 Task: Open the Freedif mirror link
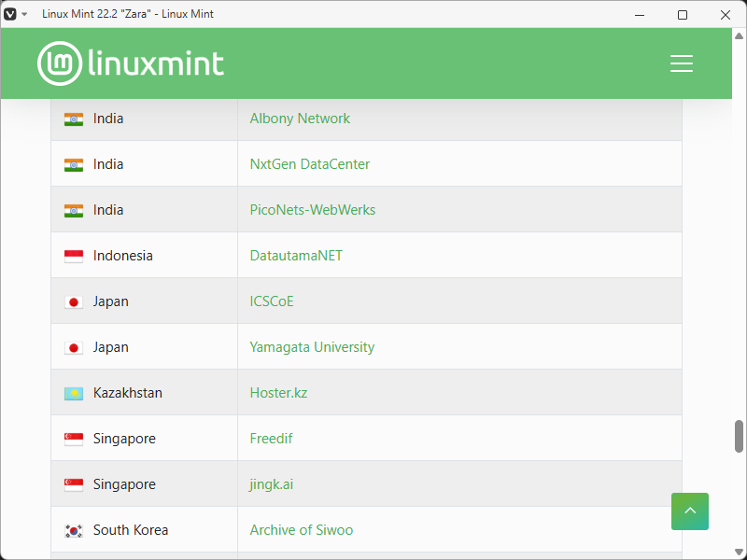point(271,439)
